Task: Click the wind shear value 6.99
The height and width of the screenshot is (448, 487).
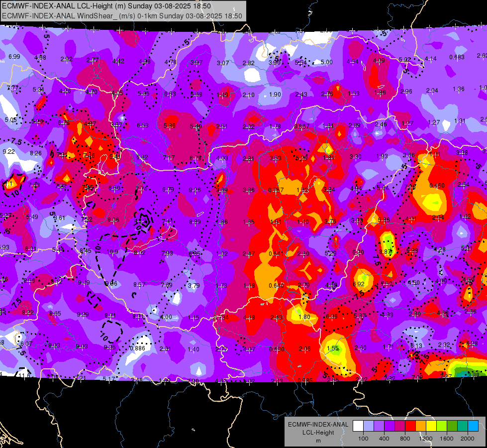Action: pyautogui.click(x=14, y=57)
